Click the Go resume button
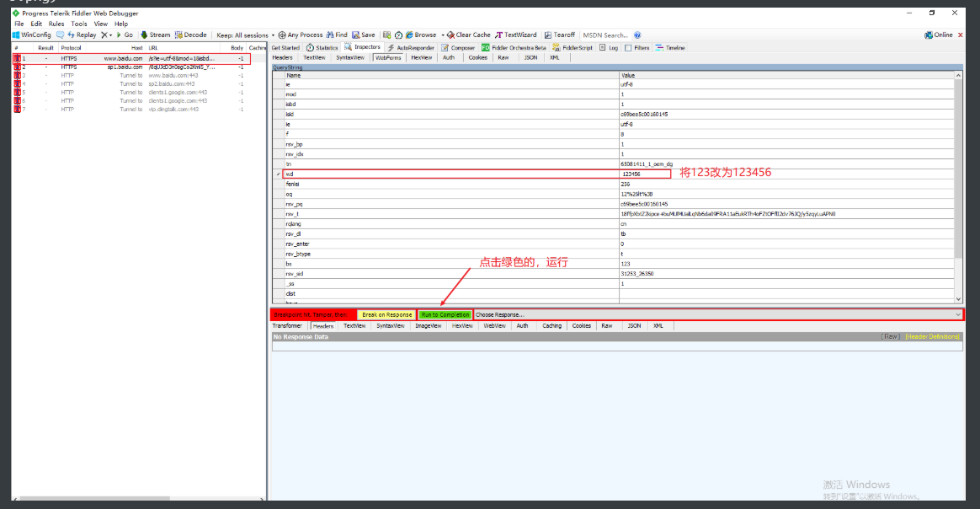The image size is (980, 509). click(x=125, y=35)
